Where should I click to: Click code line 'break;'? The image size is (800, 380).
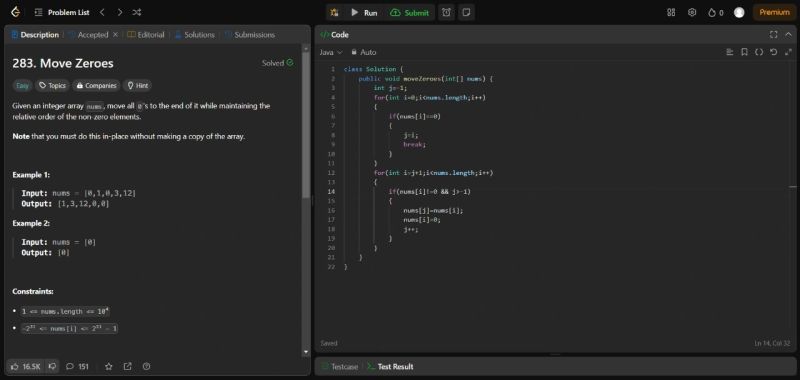coord(414,144)
